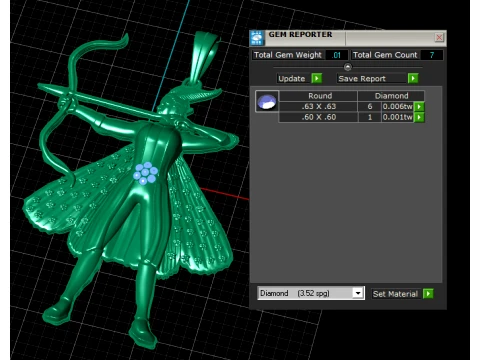Open the Diamond (3.52 spg) material dropdown
This screenshot has height=360, width=480.
pos(358,293)
